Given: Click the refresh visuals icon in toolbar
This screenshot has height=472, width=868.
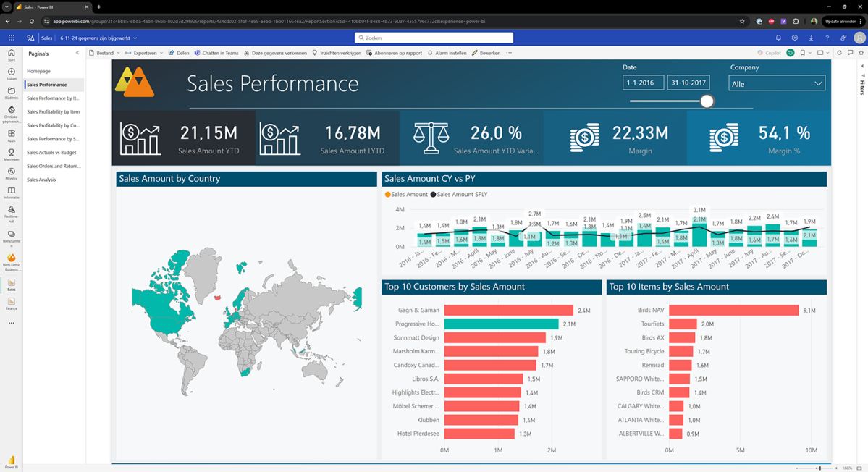Looking at the screenshot, I should pyautogui.click(x=840, y=53).
